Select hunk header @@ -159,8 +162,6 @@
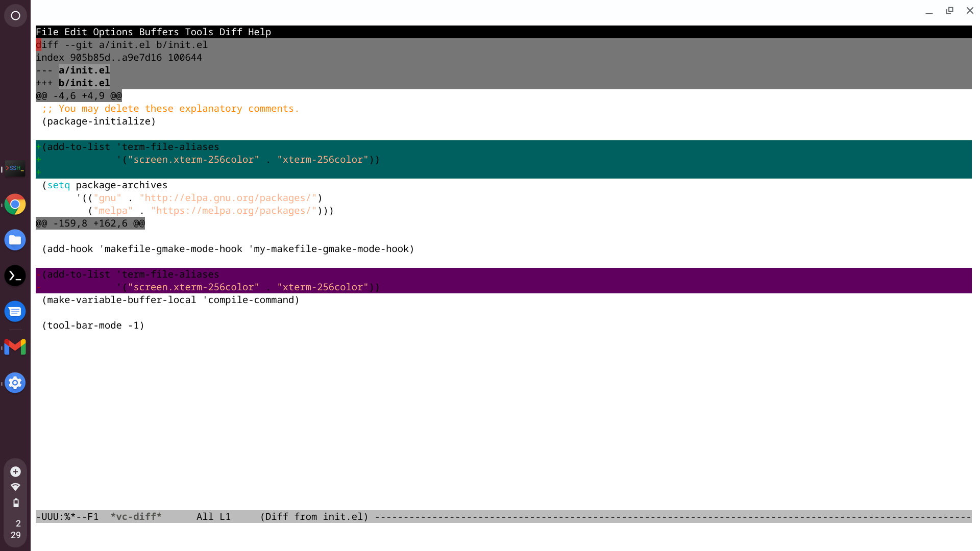The width and height of the screenshot is (980, 551). pos(90,223)
